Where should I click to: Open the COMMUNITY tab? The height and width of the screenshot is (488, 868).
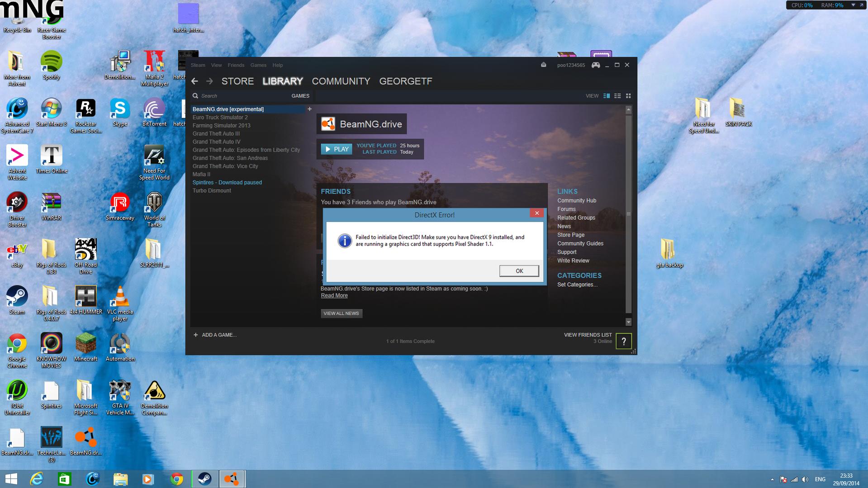tap(341, 81)
